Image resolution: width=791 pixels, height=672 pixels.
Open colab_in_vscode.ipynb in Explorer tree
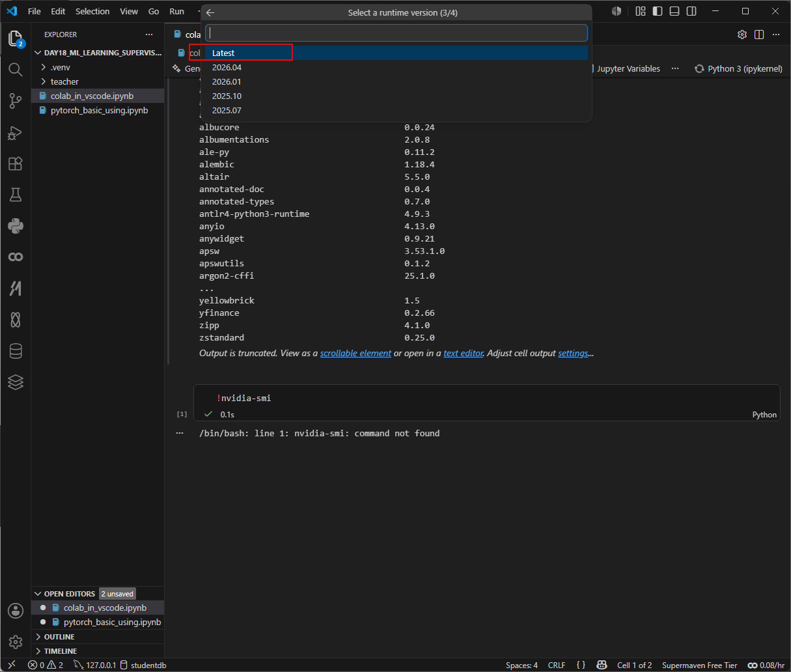[x=98, y=96]
